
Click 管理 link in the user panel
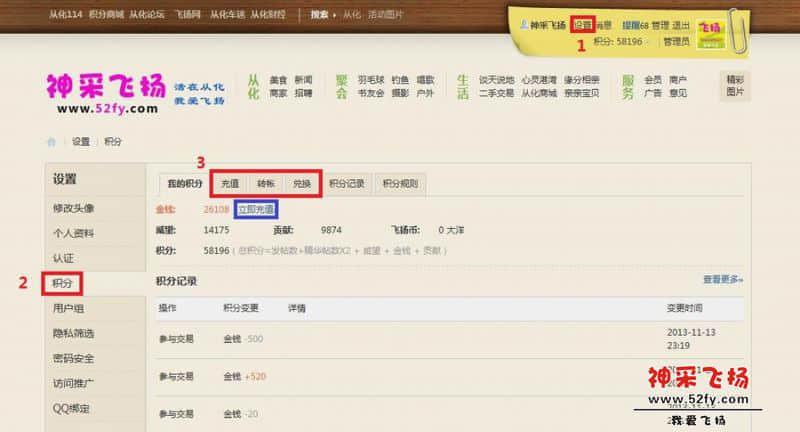tap(660, 25)
